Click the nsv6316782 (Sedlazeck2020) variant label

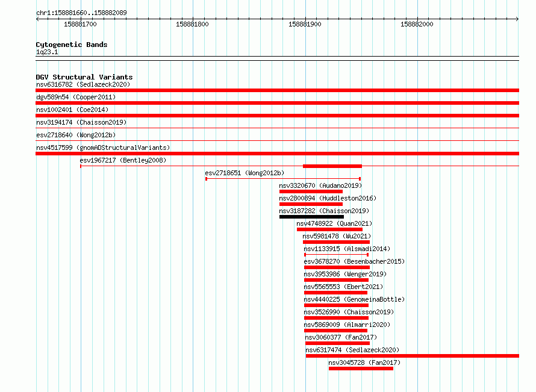point(83,84)
